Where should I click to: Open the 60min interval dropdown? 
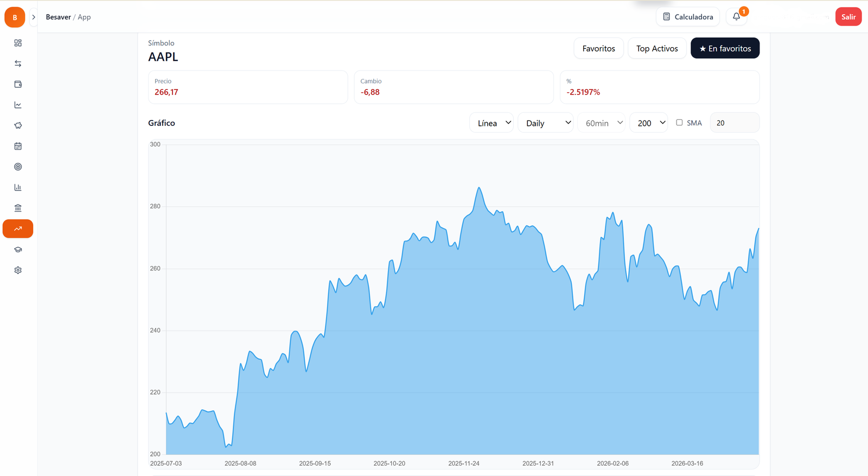602,123
